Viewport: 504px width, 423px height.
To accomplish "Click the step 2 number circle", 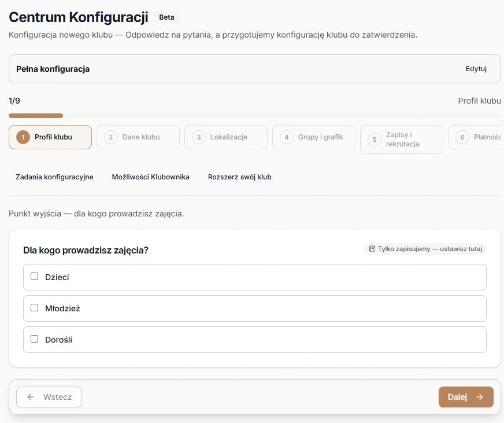I will click(111, 138).
